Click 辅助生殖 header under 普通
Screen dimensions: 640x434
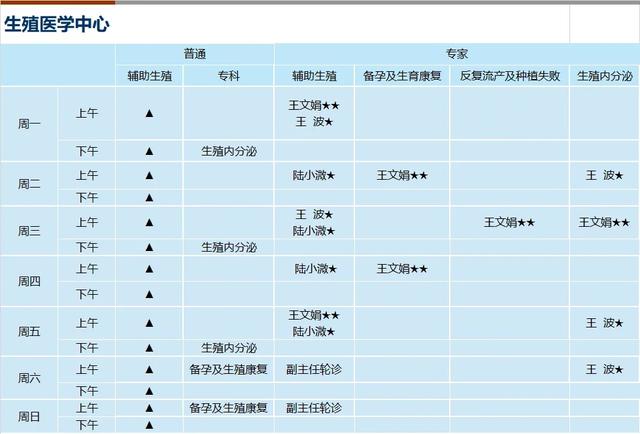(149, 76)
